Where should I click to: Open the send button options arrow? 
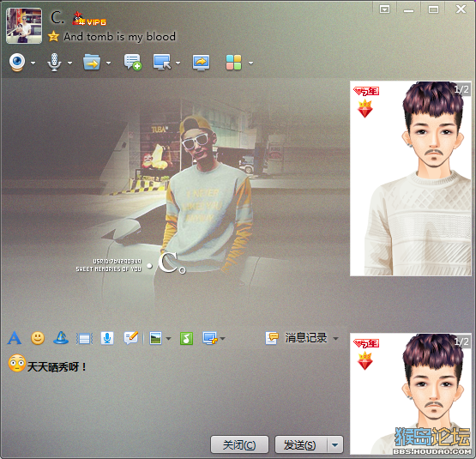click(335, 445)
